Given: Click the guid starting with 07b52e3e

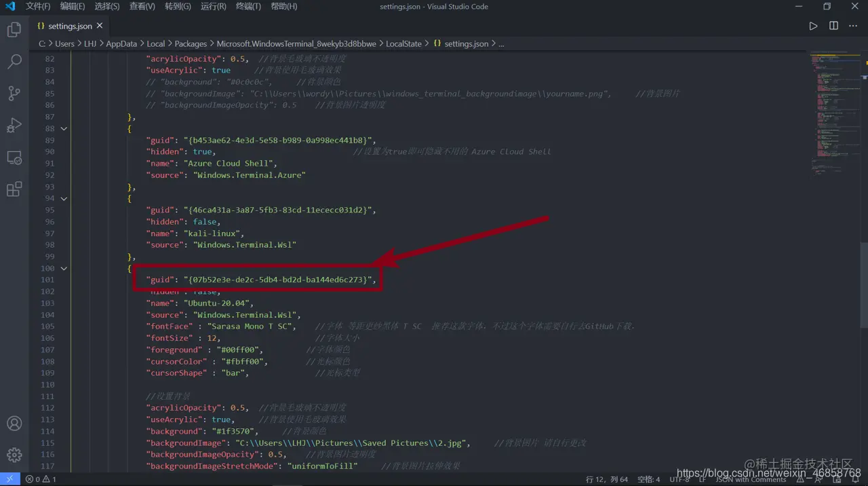Looking at the screenshot, I should point(277,280).
